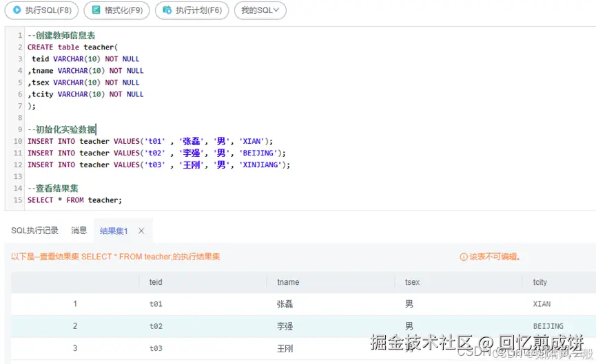Click the tsex column header
The height and width of the screenshot is (364, 596).
(413, 282)
